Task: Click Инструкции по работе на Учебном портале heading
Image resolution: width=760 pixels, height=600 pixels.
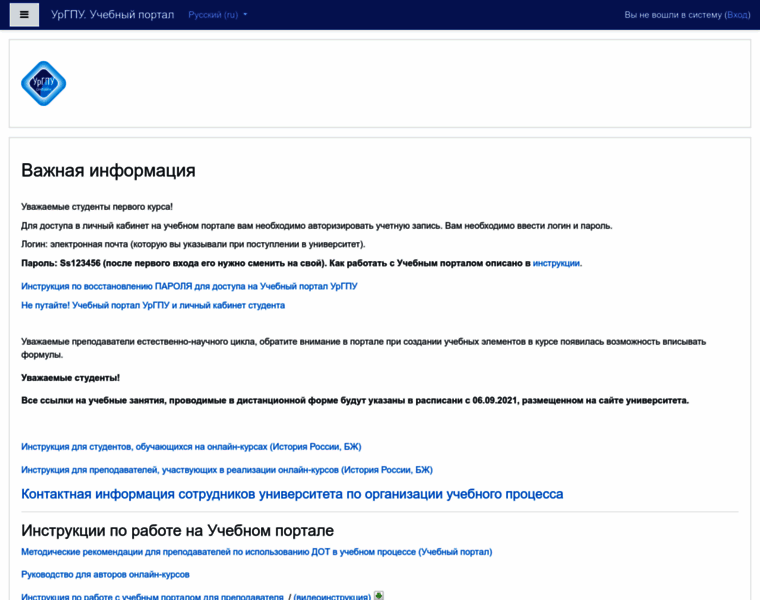Action: (177, 530)
